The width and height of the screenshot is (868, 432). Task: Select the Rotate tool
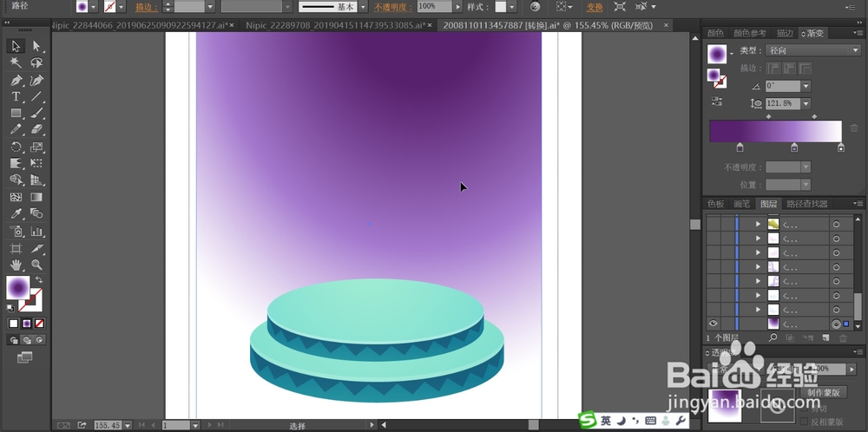click(x=16, y=147)
